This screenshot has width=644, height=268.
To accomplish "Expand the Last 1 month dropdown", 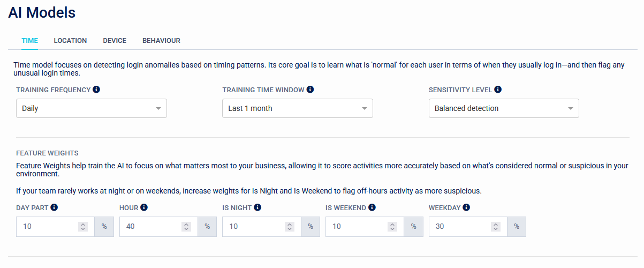I will click(298, 108).
